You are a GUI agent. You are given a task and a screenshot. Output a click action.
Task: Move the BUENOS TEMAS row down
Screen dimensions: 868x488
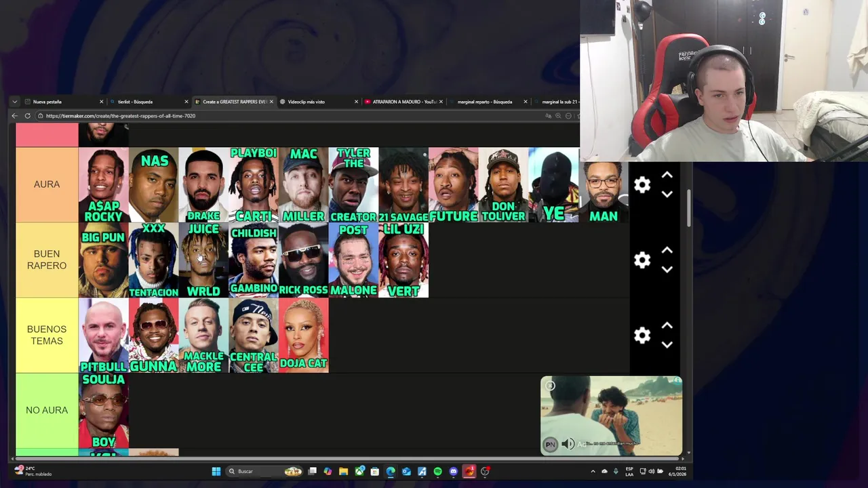tap(667, 344)
